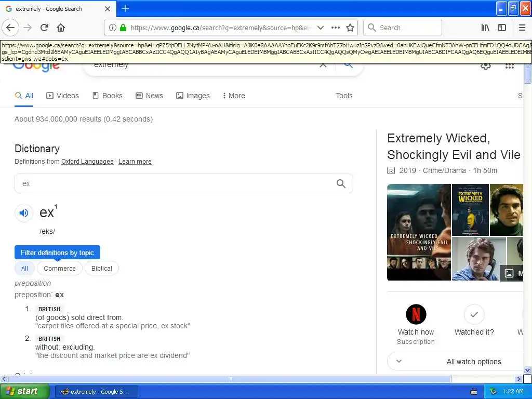This screenshot has height=399, width=532.
Task: Open the large movie still thumbnail
Action: click(419, 232)
